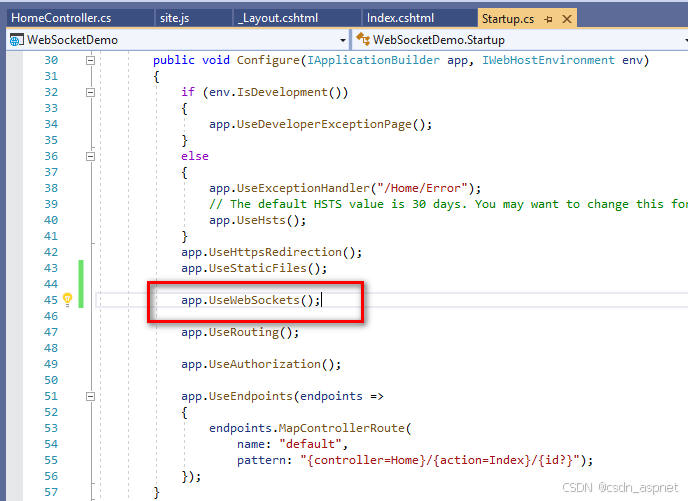Open the site.js tab
The image size is (688, 501).
pyautogui.click(x=174, y=18)
